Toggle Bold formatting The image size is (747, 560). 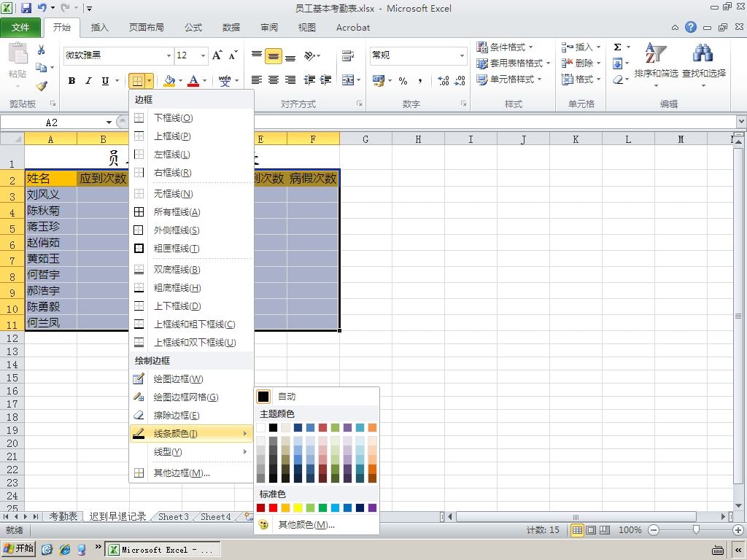pos(72,80)
